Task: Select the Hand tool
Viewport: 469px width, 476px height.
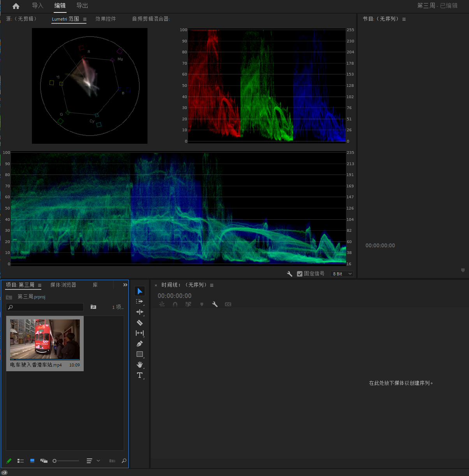Action: click(140, 365)
